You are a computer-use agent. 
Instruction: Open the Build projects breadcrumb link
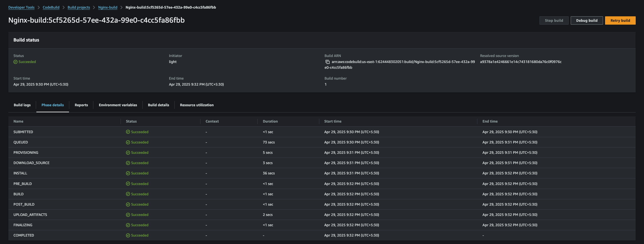[x=79, y=7]
